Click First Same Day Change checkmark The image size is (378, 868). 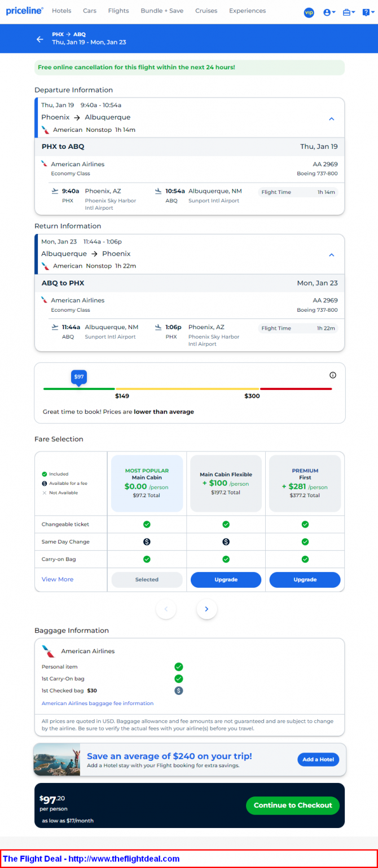[x=305, y=542]
